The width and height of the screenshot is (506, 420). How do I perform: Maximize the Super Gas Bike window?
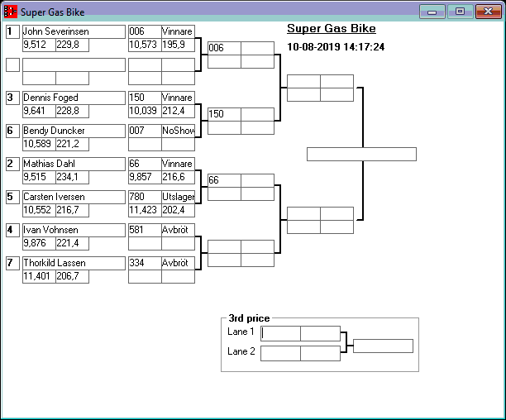click(x=460, y=12)
